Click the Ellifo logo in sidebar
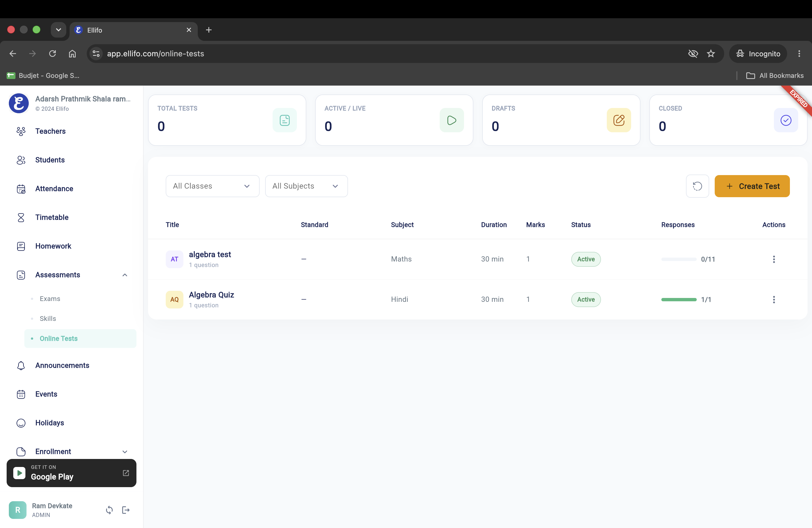The height and width of the screenshot is (528, 812). pyautogui.click(x=19, y=103)
